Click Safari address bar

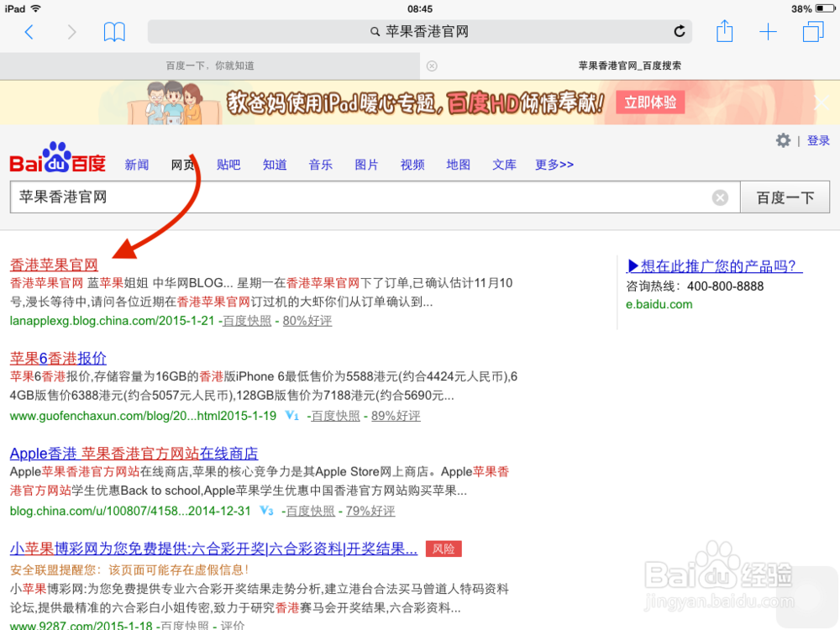[x=419, y=32]
